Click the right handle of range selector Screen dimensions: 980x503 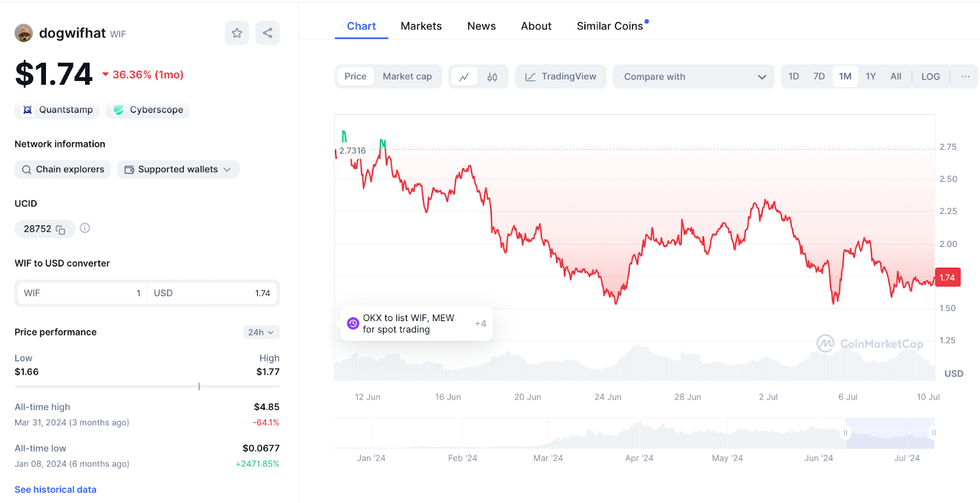pos(934,433)
